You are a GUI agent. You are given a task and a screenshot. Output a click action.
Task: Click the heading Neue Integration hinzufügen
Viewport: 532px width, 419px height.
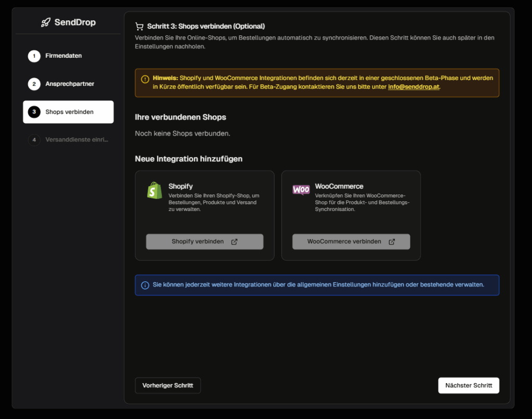pyautogui.click(x=189, y=159)
